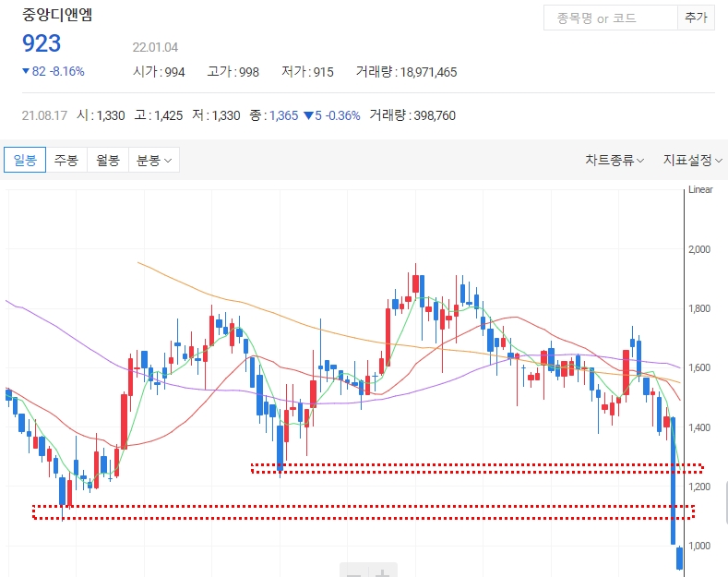Click the 중앙디앤엠 stock name
The image size is (728, 577).
57,15
